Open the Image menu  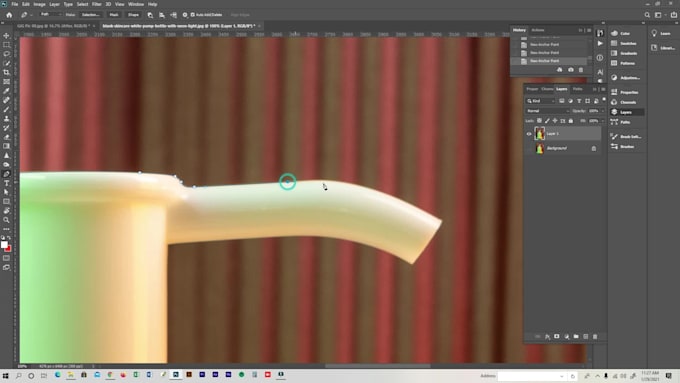[x=39, y=4]
